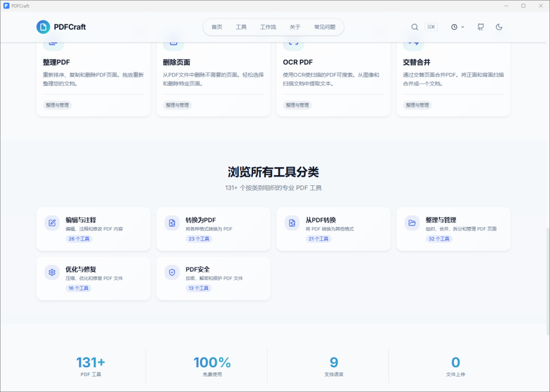Viewport: 550px width, 392px height.
Task: Open the 删除页面 tool card title
Action: (176, 62)
